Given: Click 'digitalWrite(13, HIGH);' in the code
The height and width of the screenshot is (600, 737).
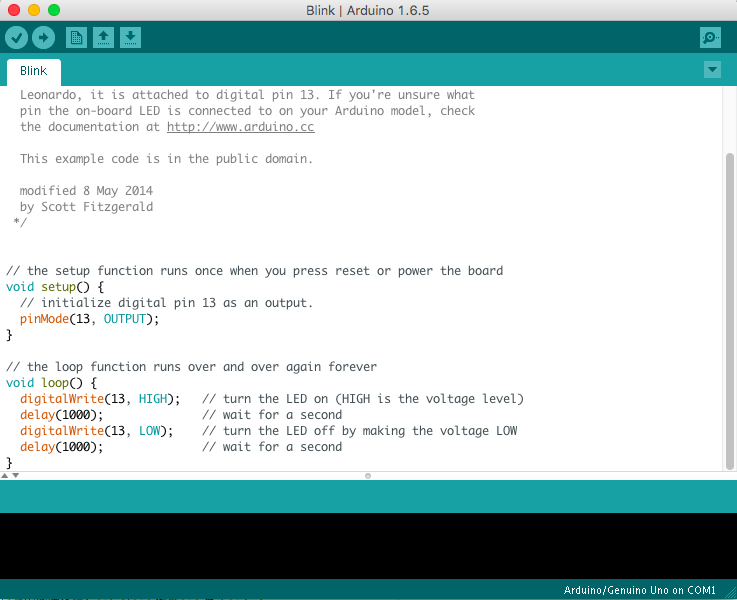Looking at the screenshot, I should coord(100,398).
